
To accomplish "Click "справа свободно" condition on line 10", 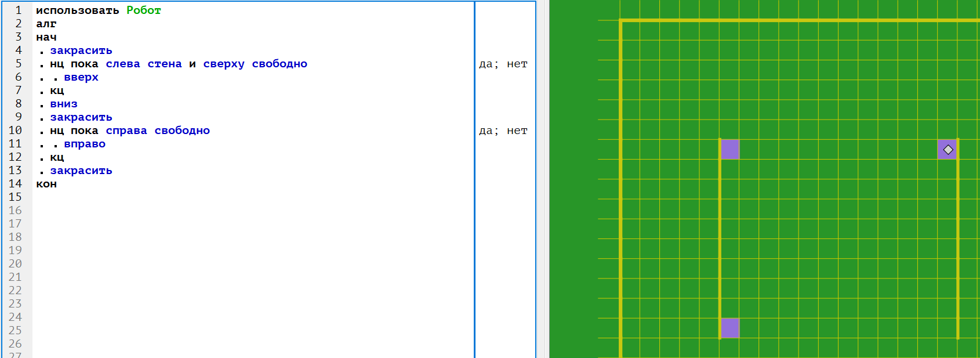I will [x=158, y=131].
